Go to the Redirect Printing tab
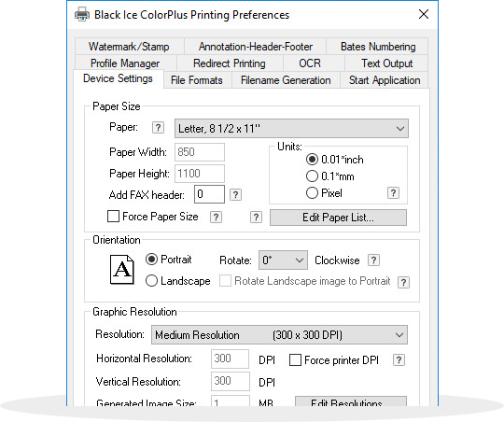 (230, 63)
